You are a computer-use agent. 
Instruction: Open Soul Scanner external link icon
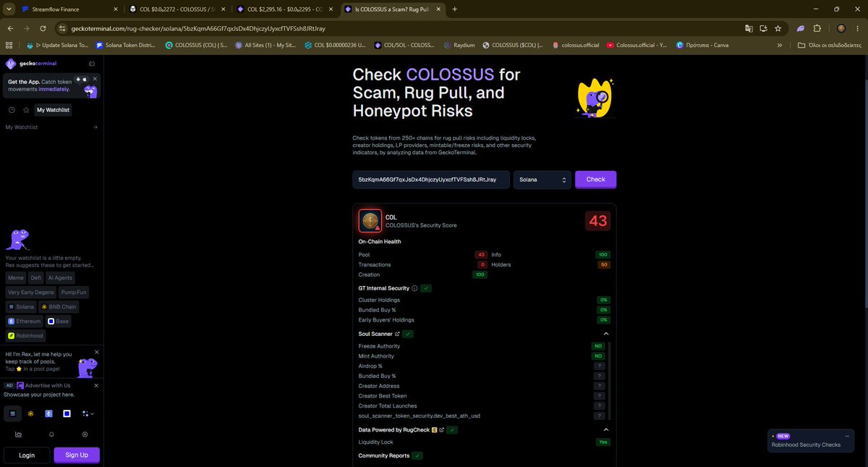398,334
